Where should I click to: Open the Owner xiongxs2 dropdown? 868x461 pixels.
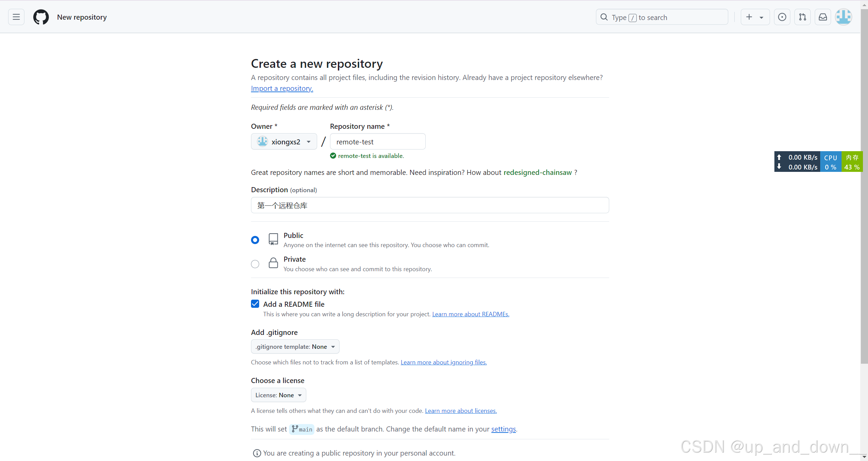point(284,141)
